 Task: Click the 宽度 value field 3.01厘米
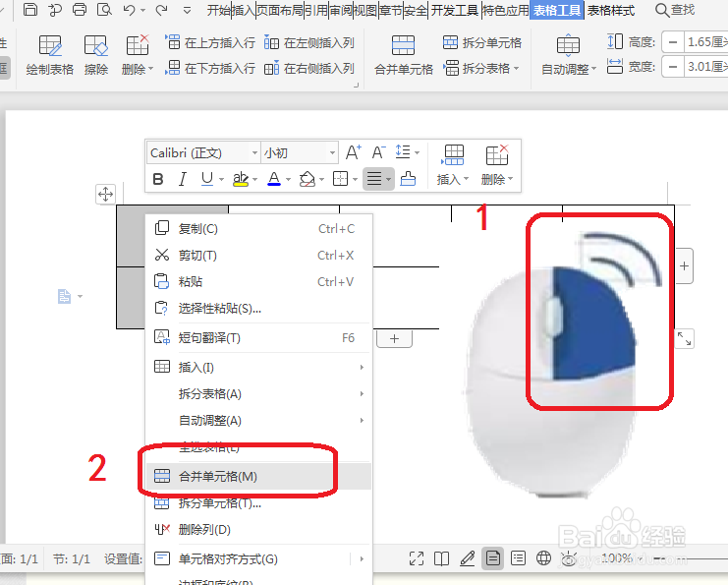point(706,68)
